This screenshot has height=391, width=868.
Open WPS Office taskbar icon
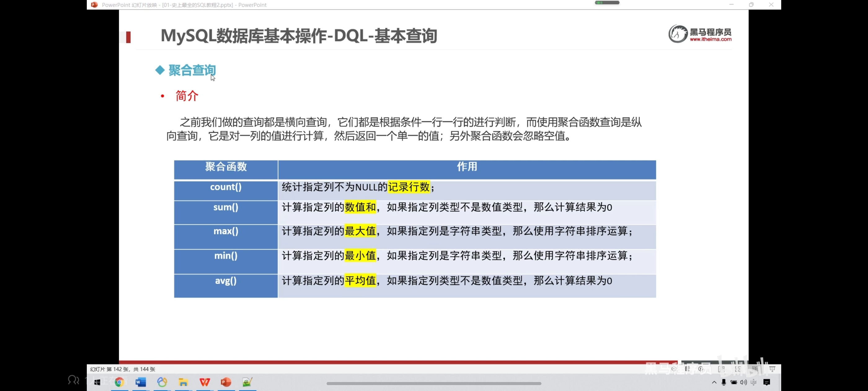(x=205, y=382)
